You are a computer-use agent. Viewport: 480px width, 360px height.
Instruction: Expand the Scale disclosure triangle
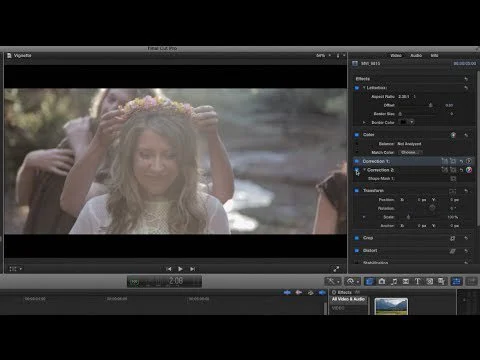[364, 217]
